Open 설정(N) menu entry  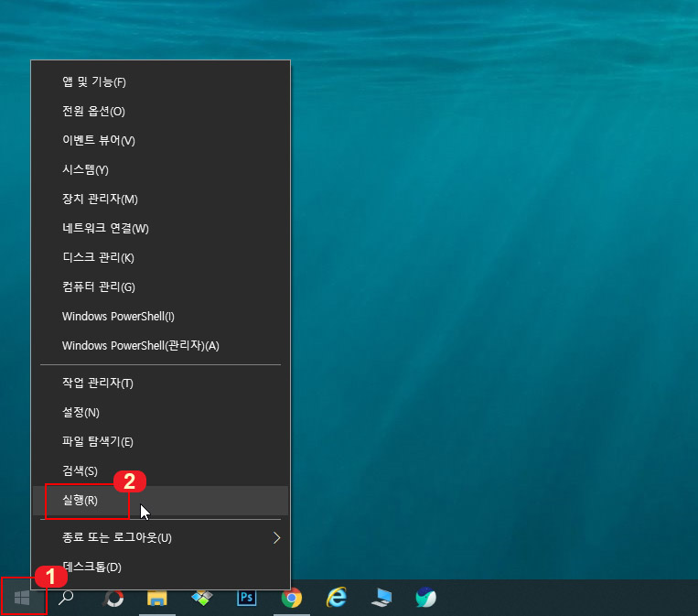(160, 413)
